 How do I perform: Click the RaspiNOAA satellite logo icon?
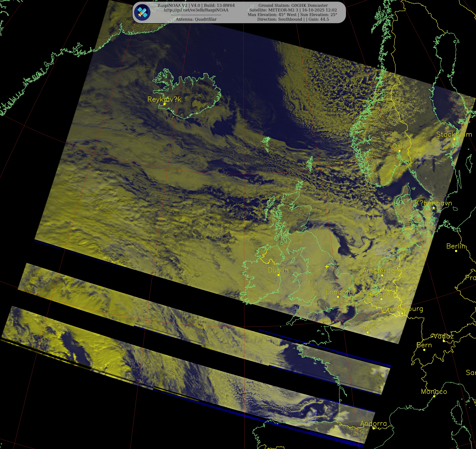142,12
